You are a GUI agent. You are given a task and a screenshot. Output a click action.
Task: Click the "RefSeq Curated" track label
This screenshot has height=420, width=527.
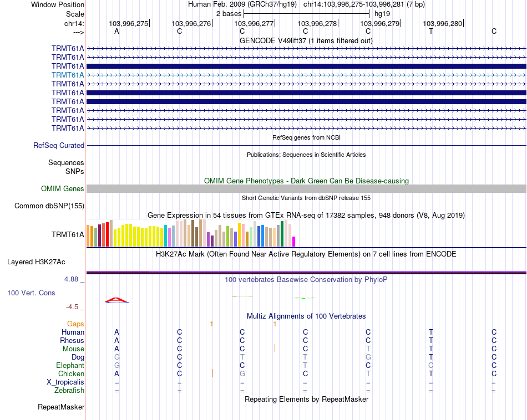click(58, 145)
